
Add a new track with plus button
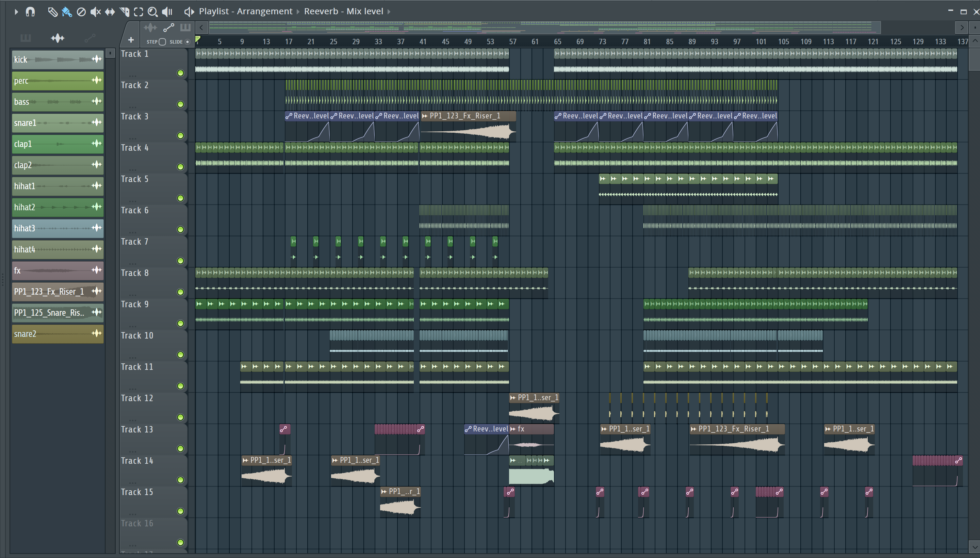(131, 40)
